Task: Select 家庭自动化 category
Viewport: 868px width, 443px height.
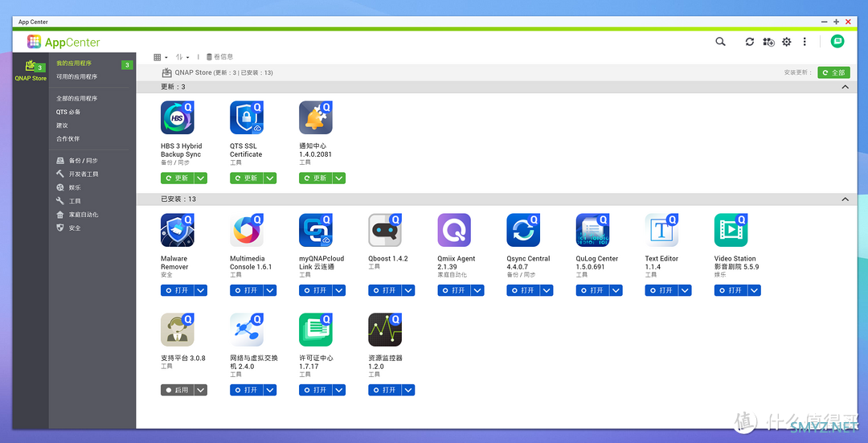Action: click(x=77, y=215)
